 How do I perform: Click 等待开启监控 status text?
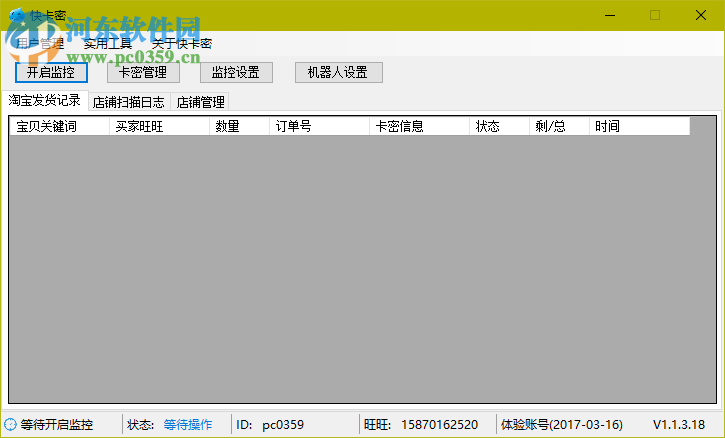coord(57,425)
